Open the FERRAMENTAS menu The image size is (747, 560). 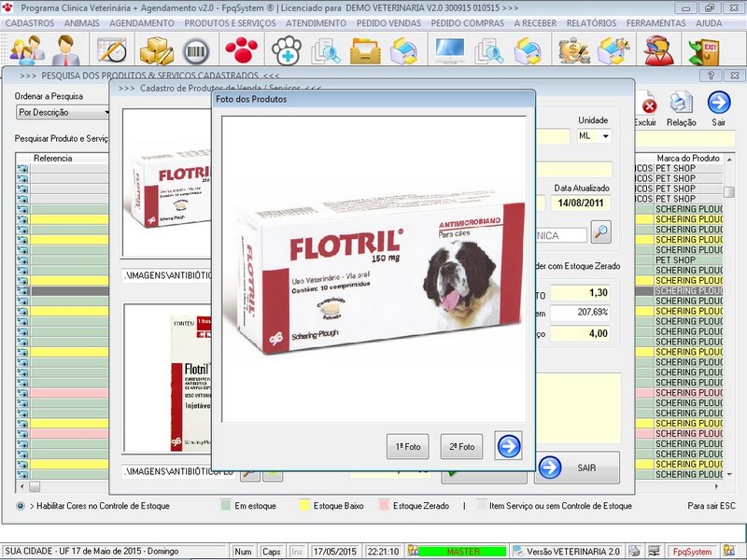(656, 22)
